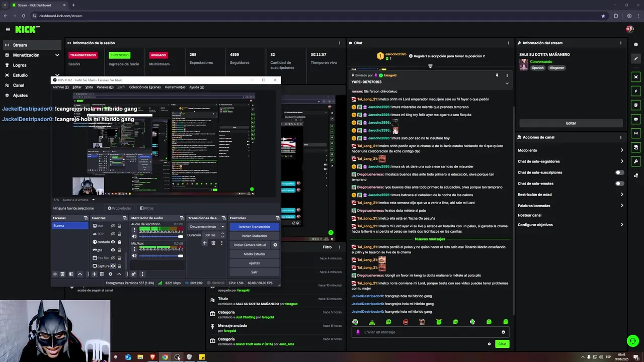Open virtual camera settings gear in OBS
The image size is (644, 362).
pos(275,245)
